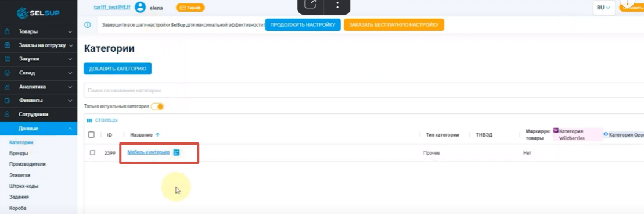Open the RU language dropdown
The image size is (644, 214).
[x=602, y=8]
